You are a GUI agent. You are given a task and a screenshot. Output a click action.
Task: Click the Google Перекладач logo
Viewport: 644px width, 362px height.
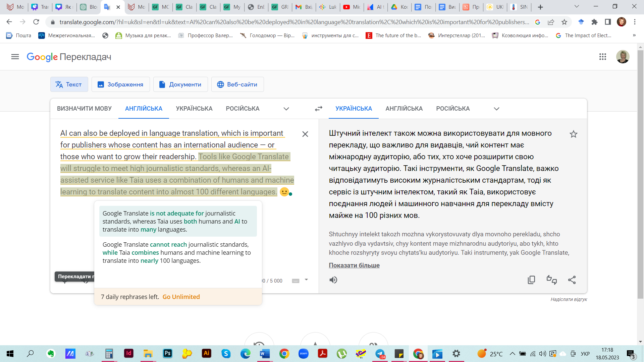[69, 57]
